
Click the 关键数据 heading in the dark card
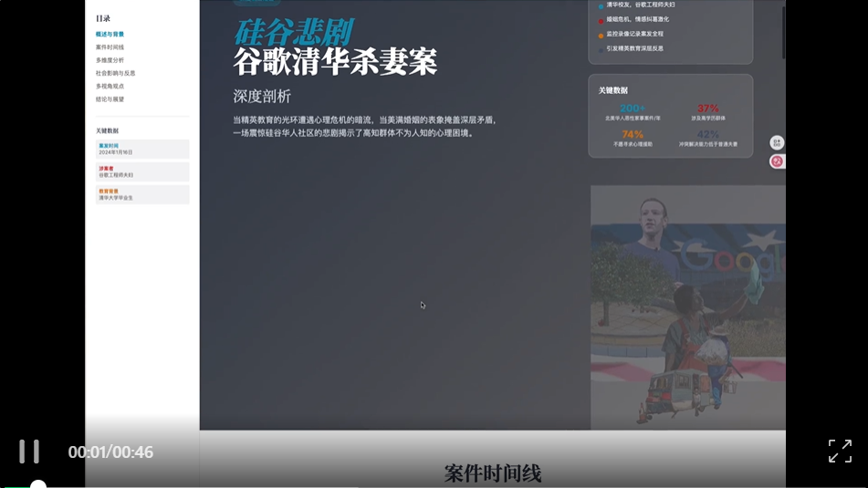coord(612,90)
